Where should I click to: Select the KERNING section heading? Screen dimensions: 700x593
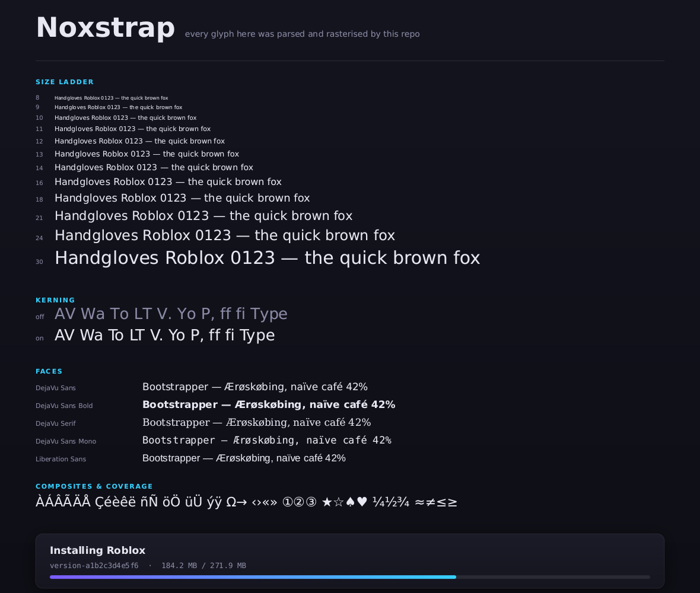pos(55,300)
